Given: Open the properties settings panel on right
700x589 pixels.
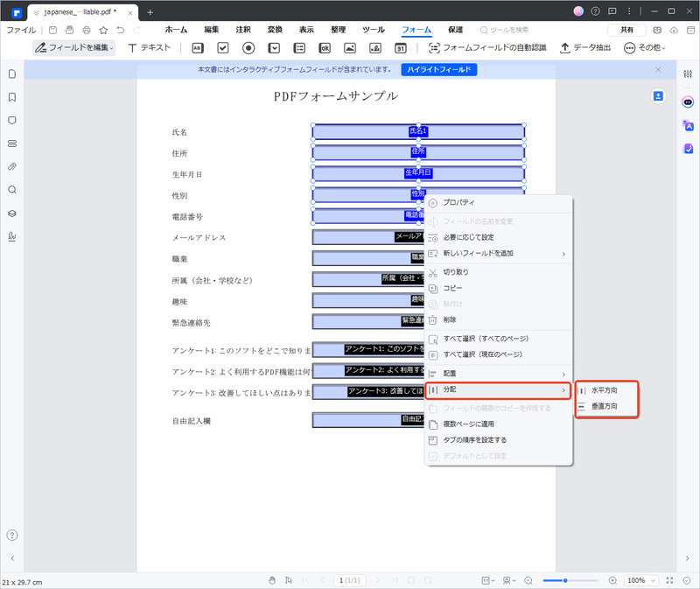Looking at the screenshot, I should tap(688, 74).
